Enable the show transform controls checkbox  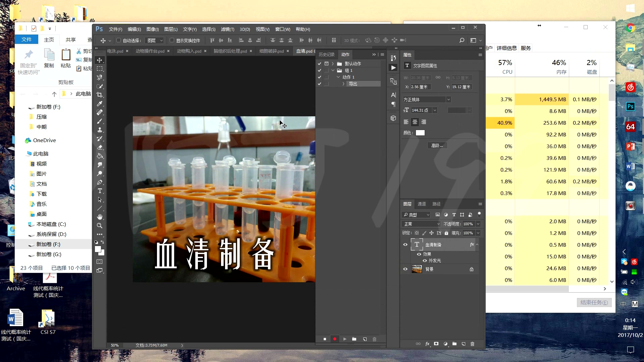172,40
